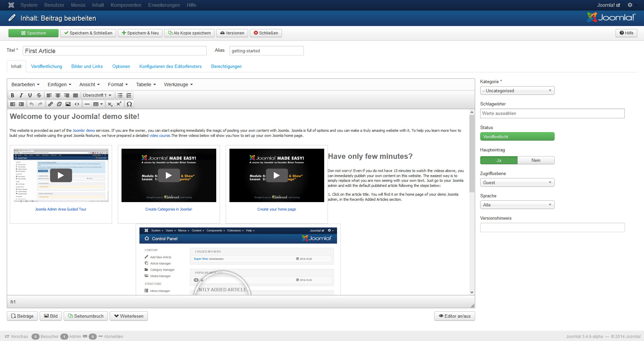Viewport: 644px width, 341px height.
Task: Open the Kategorie dropdown
Action: pos(517,91)
